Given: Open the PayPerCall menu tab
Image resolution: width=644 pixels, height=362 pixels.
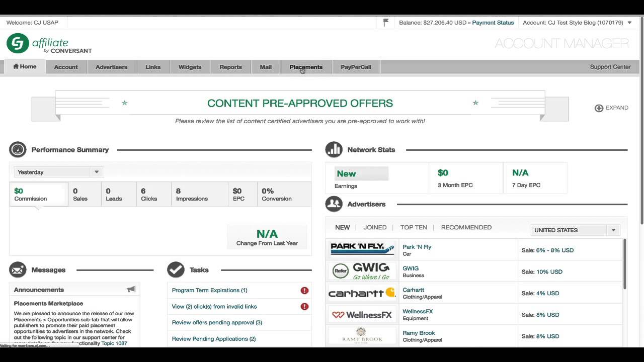Looking at the screenshot, I should [356, 67].
